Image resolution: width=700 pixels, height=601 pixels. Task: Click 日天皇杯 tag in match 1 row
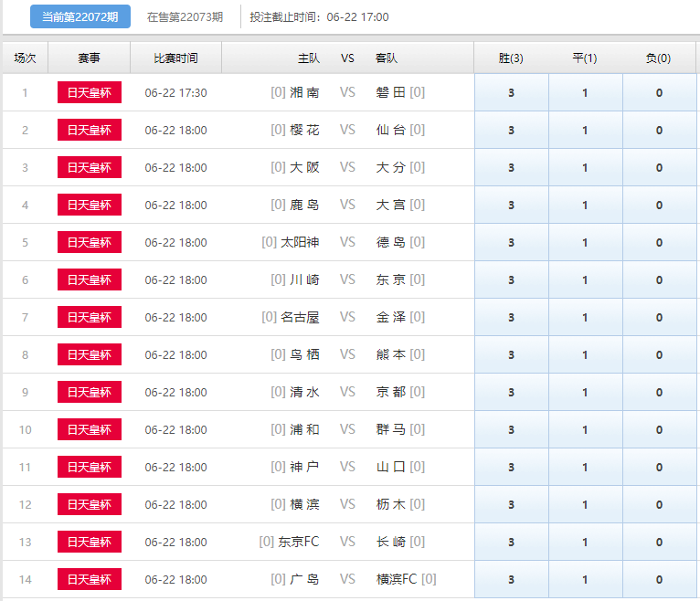tap(90, 92)
